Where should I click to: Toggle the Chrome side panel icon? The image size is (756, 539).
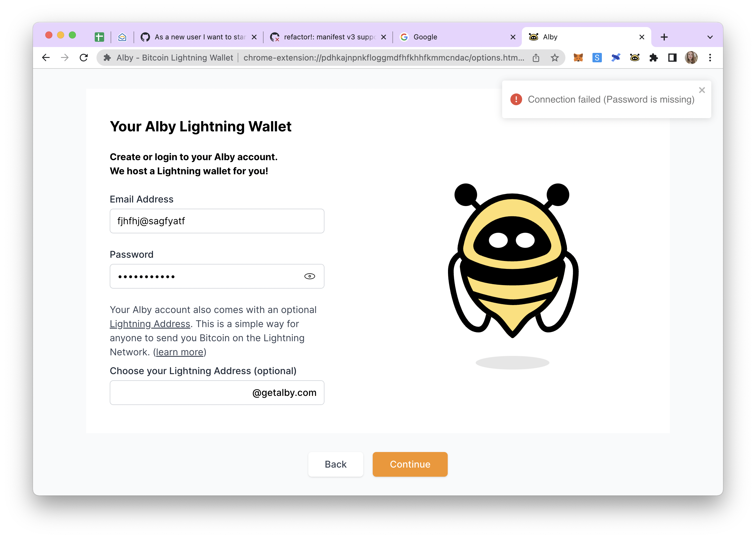pyautogui.click(x=672, y=58)
